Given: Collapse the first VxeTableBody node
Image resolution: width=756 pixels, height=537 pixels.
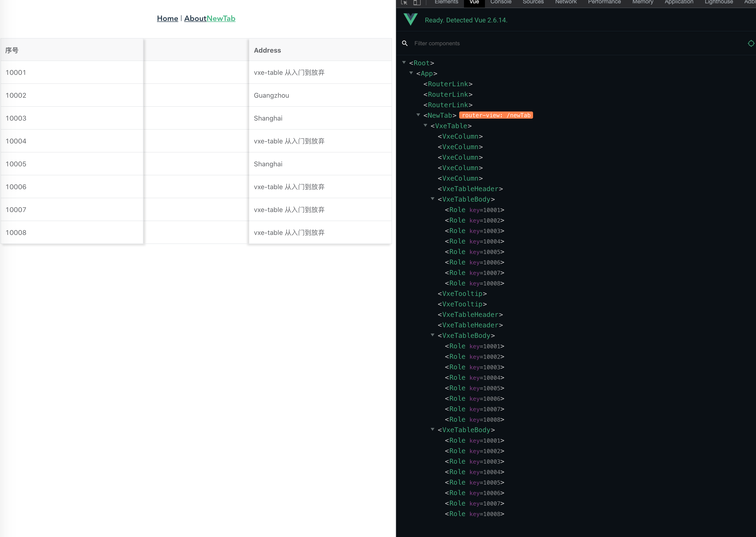Looking at the screenshot, I should [x=433, y=199].
